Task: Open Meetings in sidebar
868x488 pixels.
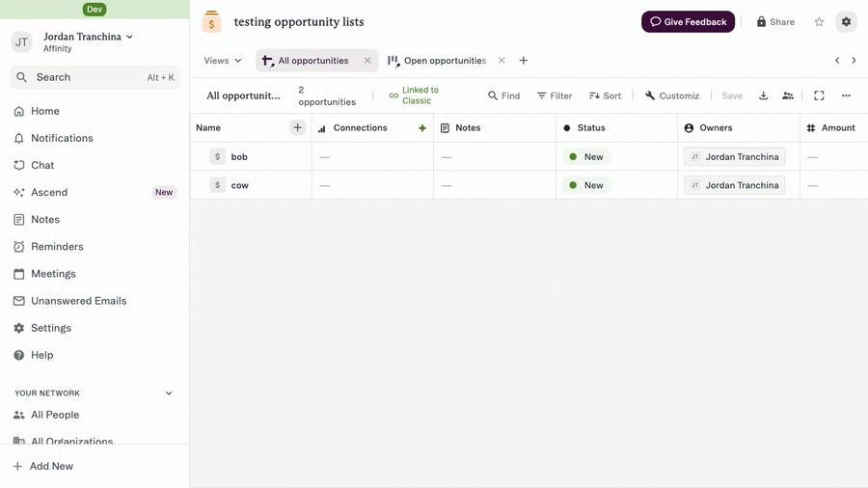Action: tap(44, 274)
